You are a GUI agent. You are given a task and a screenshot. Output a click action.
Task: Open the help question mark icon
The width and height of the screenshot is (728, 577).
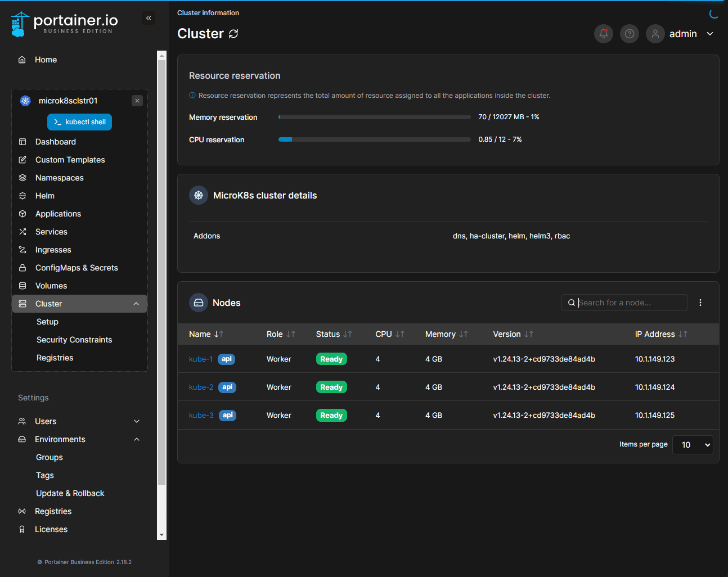pos(629,34)
